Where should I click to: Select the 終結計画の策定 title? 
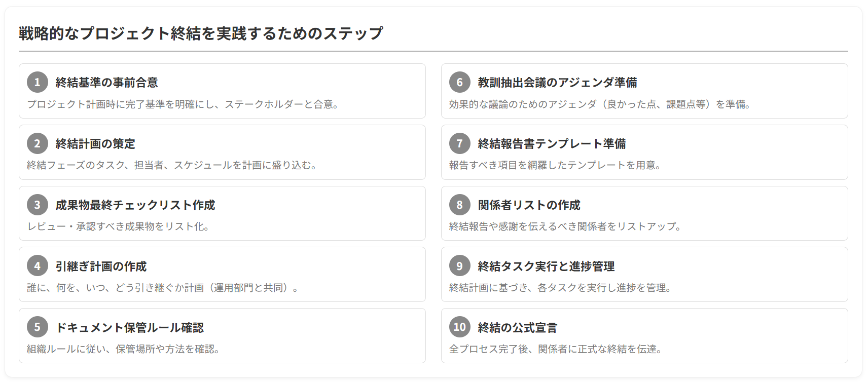tap(95, 144)
